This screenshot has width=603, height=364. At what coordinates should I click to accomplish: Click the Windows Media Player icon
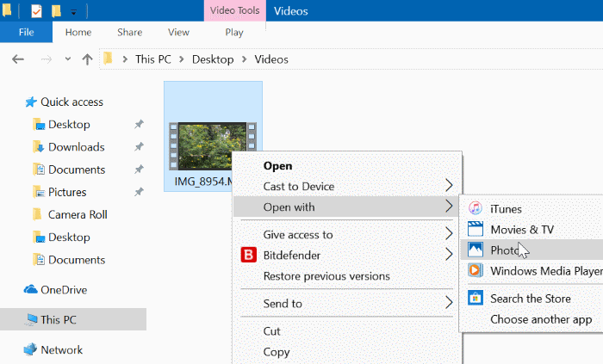475,270
